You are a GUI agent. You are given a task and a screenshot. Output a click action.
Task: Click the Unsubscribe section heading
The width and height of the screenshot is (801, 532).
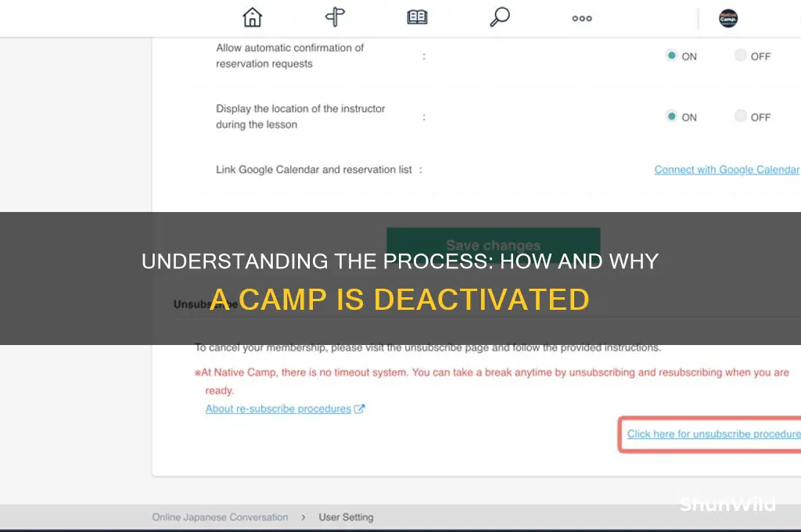click(x=206, y=304)
